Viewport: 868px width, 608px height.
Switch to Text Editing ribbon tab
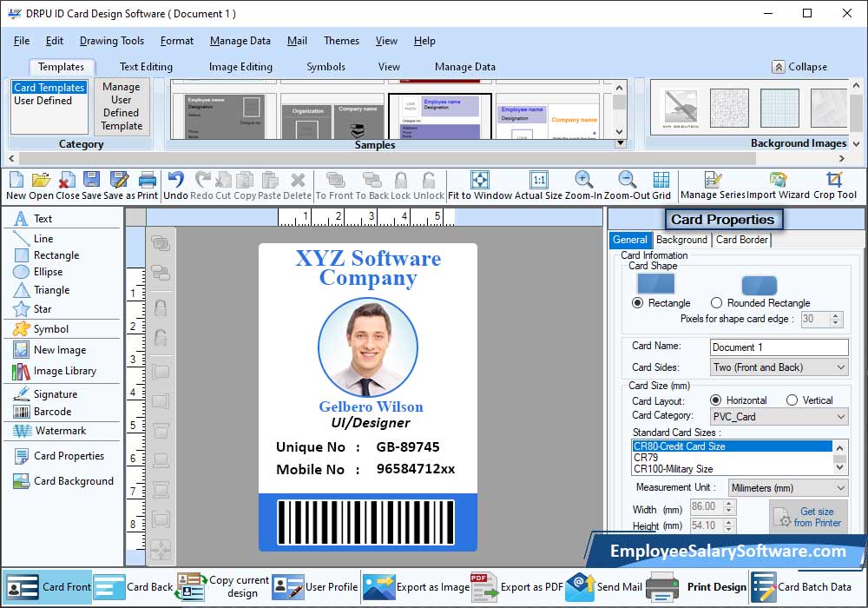(x=146, y=67)
